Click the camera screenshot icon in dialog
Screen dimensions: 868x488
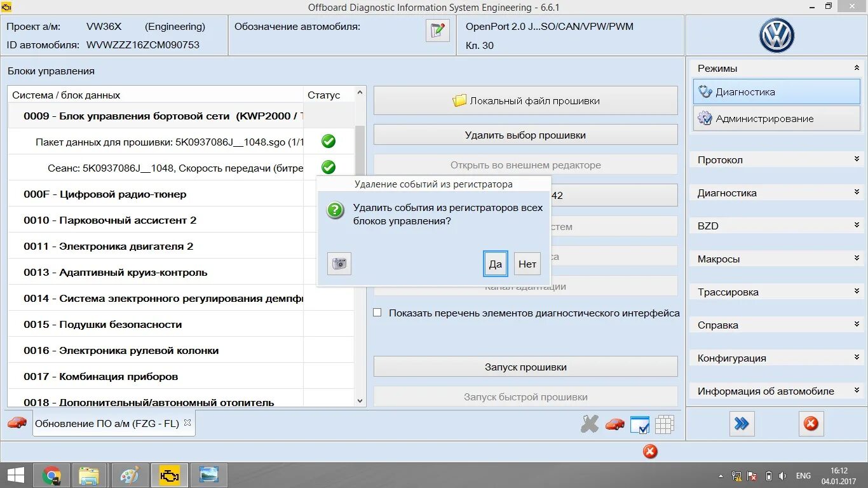pos(339,264)
